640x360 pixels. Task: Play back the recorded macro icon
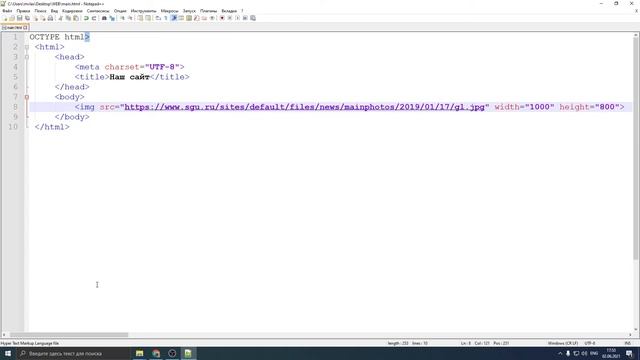coord(237,18)
